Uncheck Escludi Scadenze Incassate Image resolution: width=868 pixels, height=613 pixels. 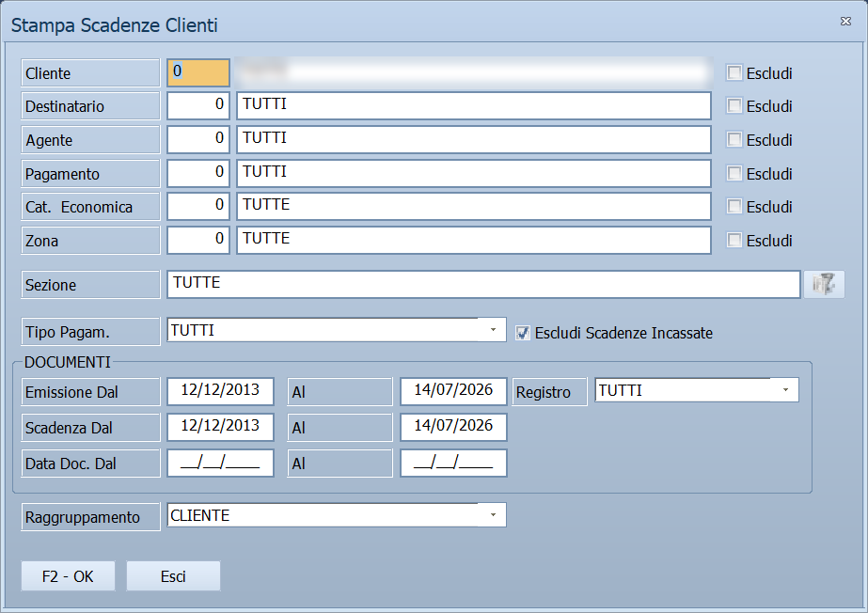tap(522, 333)
